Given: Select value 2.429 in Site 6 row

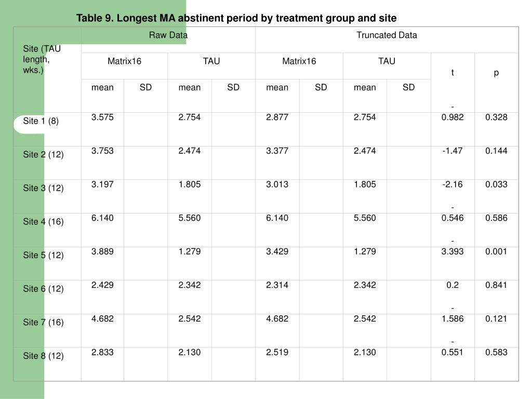Looking at the screenshot, I should [x=102, y=285].
